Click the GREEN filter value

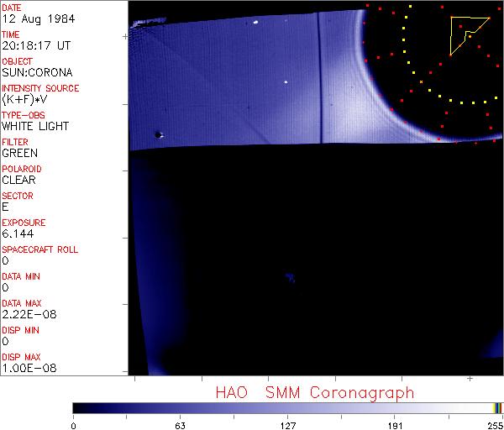19,153
